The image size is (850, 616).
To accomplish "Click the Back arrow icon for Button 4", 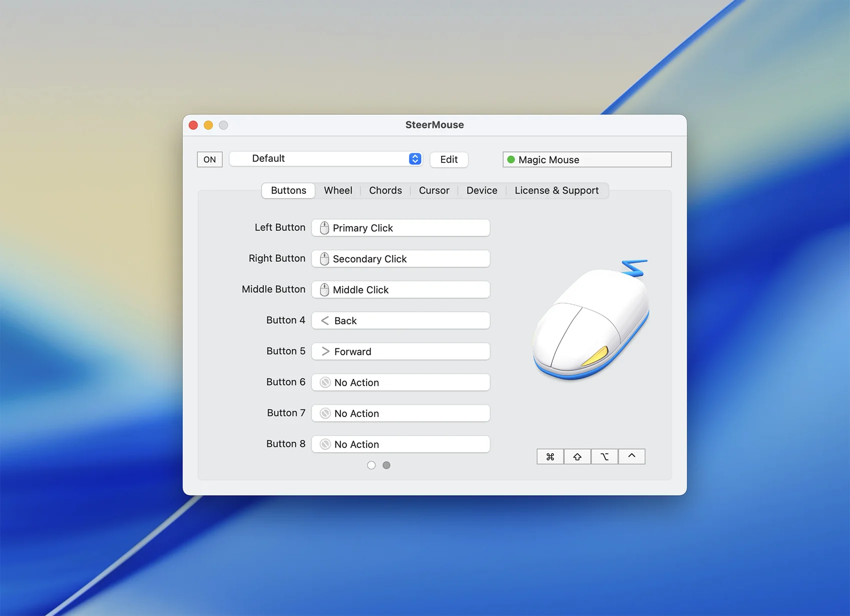I will point(325,321).
